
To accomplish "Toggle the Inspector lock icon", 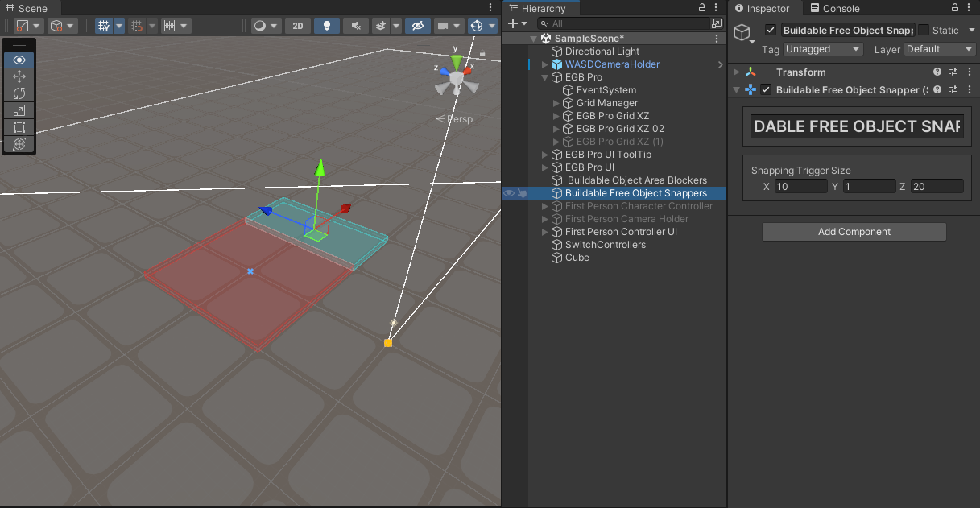I will 955,8.
